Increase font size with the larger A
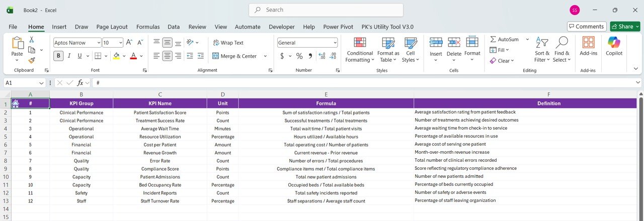Screen dimensions: 644x221 [x=129, y=43]
